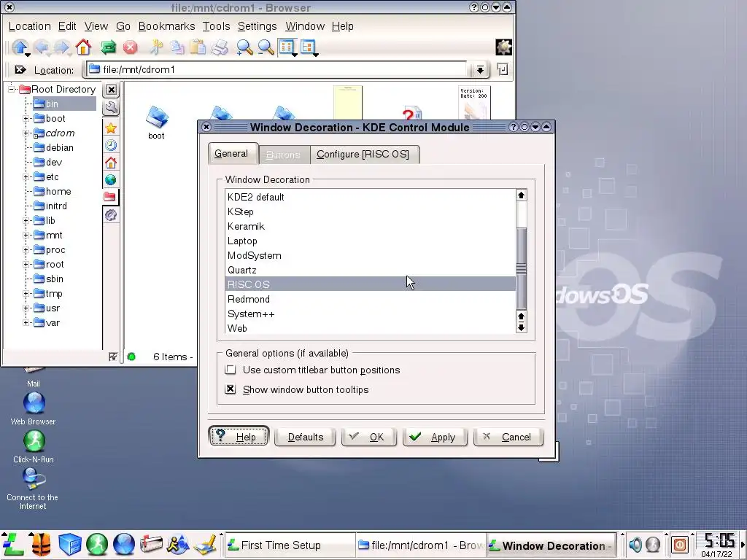The height and width of the screenshot is (560, 747).
Task: Expand the mnt folder in tree
Action: click(x=26, y=236)
